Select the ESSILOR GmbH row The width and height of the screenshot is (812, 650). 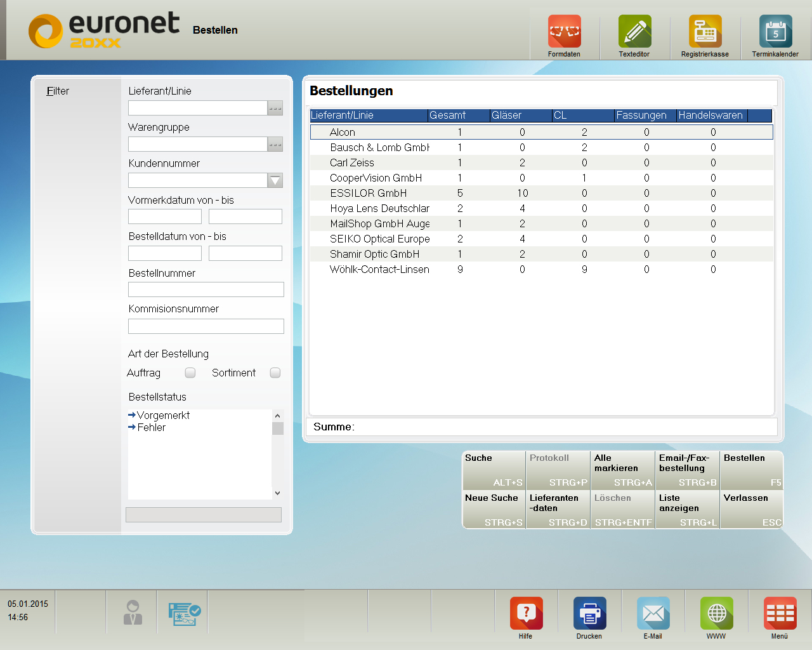(541, 193)
